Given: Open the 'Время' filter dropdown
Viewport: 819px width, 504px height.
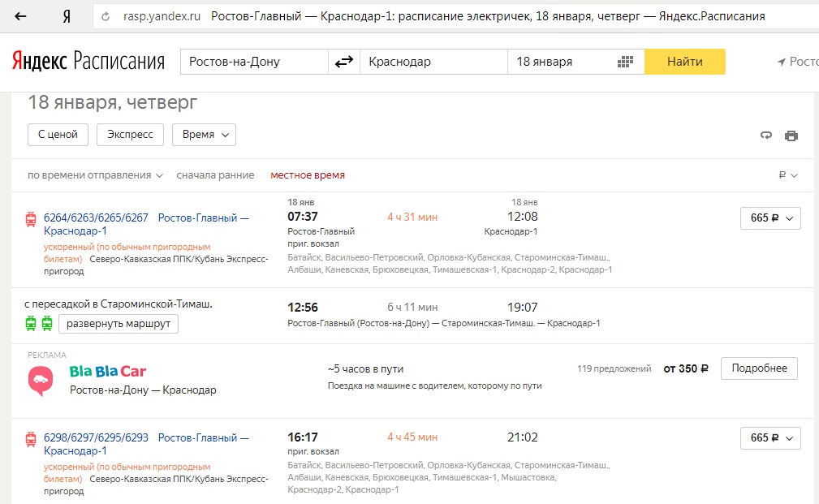Looking at the screenshot, I should pyautogui.click(x=204, y=135).
